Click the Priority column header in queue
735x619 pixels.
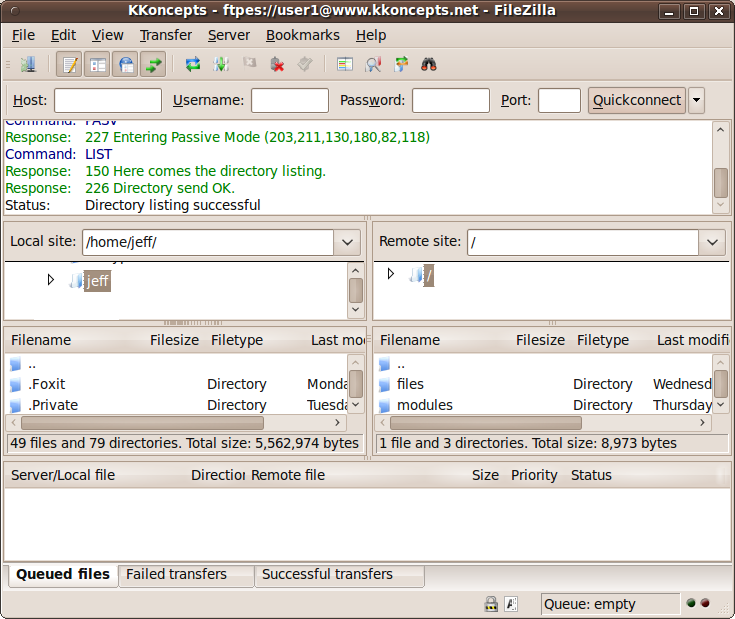tap(534, 476)
